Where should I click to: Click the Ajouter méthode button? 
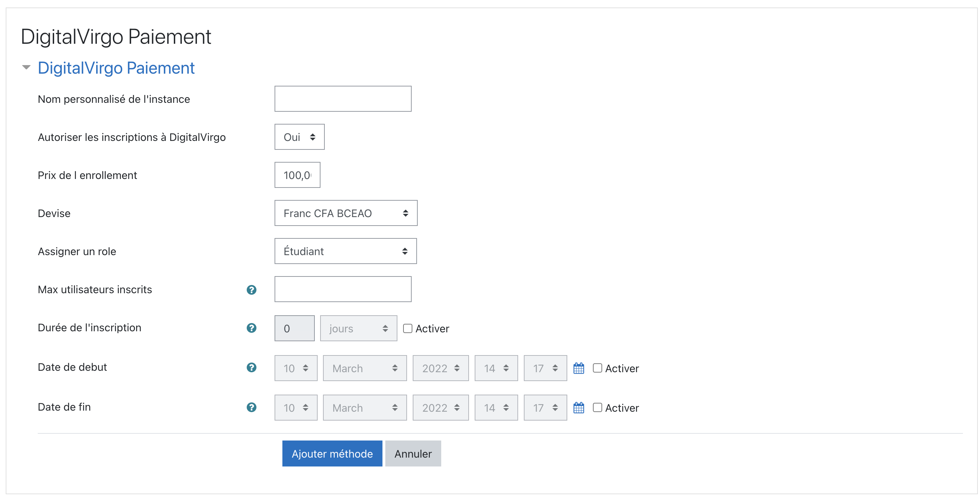[332, 453]
